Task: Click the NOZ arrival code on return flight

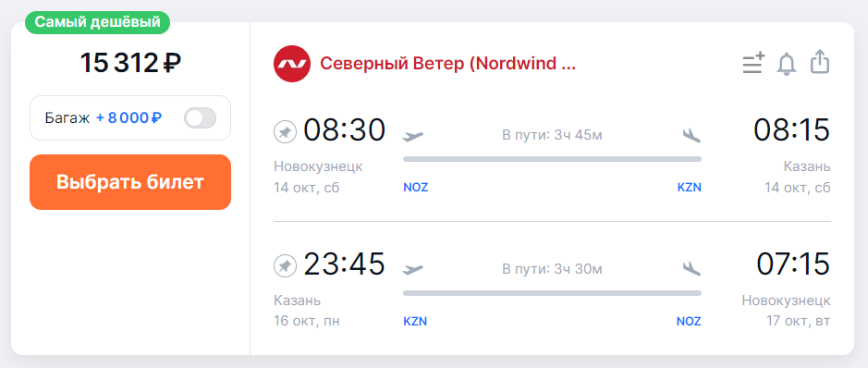Action: click(689, 322)
